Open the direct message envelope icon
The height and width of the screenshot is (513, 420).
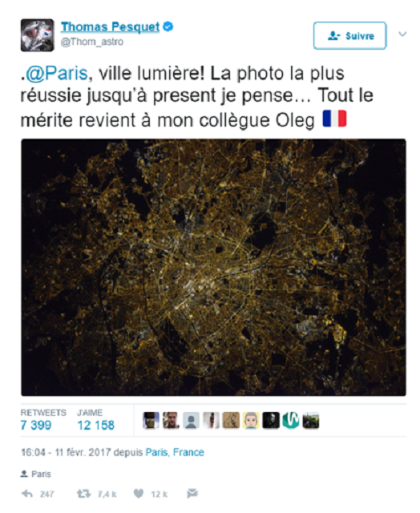point(192,494)
